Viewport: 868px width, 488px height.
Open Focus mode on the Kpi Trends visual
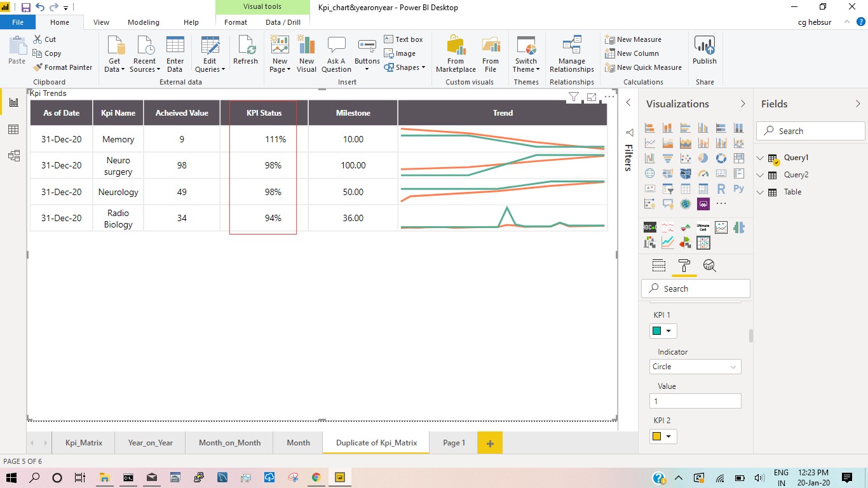coord(592,97)
